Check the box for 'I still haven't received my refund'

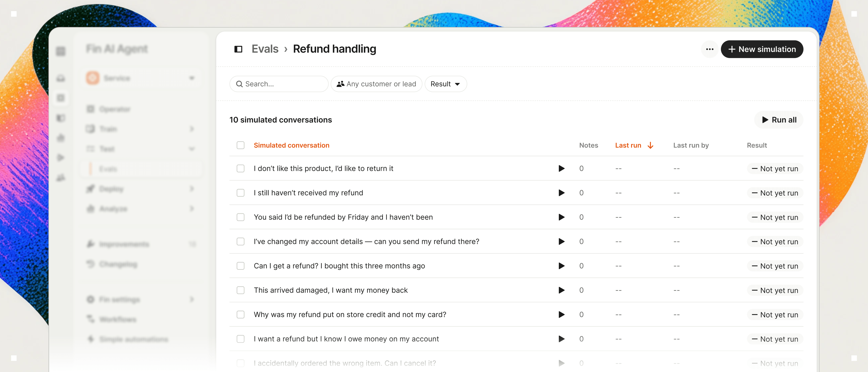(241, 193)
